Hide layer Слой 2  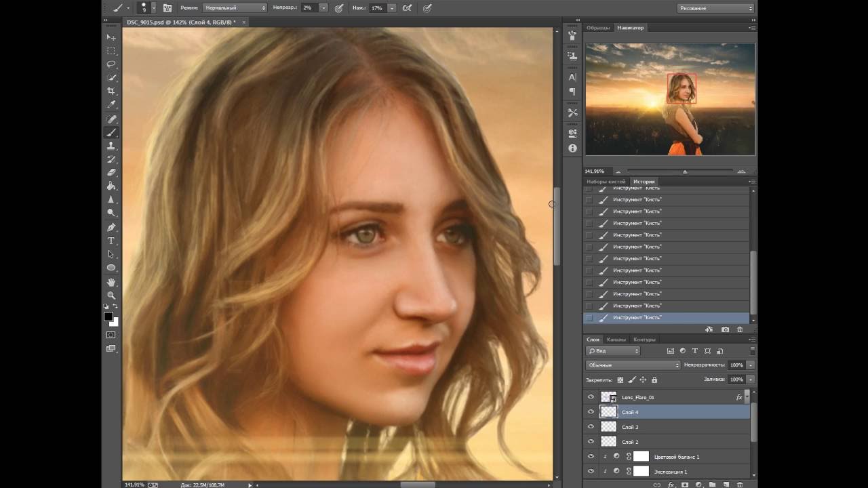pyautogui.click(x=591, y=442)
